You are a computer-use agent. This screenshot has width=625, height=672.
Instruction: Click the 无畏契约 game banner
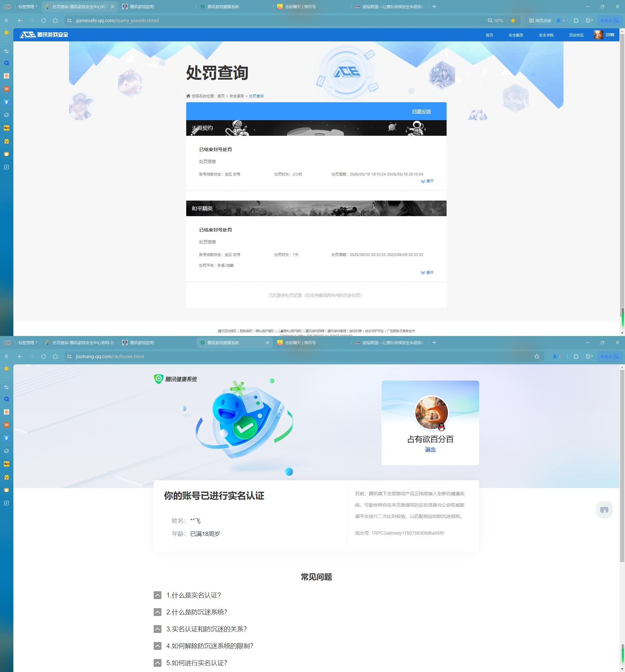[x=316, y=128]
